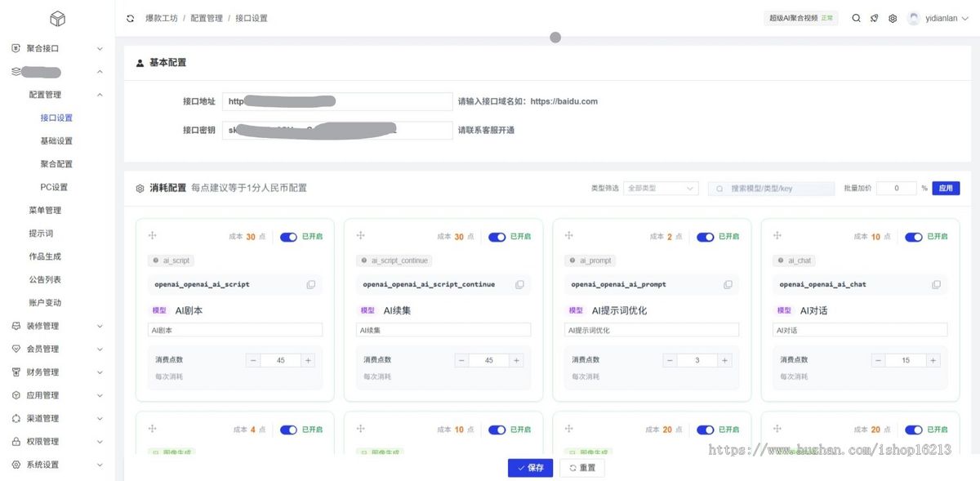Toggle the 已开启 switch on the AI对话 card
This screenshot has width=980, height=481.
[914, 237]
